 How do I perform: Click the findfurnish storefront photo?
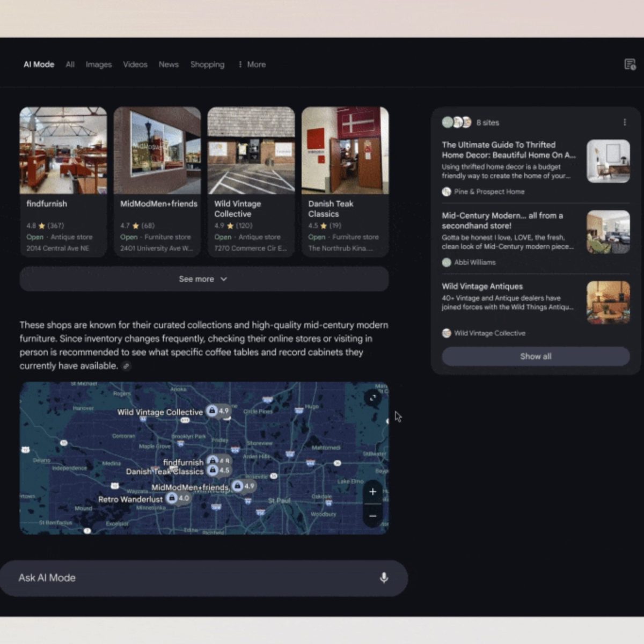pos(63,150)
